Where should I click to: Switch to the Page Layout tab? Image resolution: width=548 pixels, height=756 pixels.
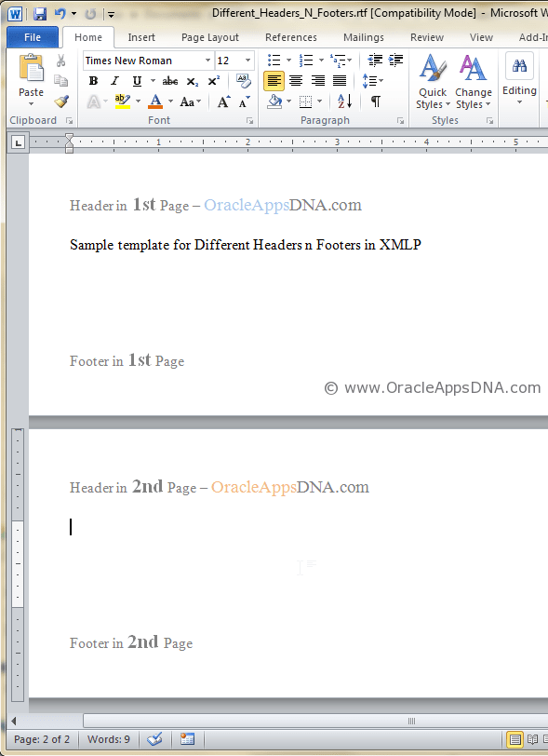click(x=210, y=37)
